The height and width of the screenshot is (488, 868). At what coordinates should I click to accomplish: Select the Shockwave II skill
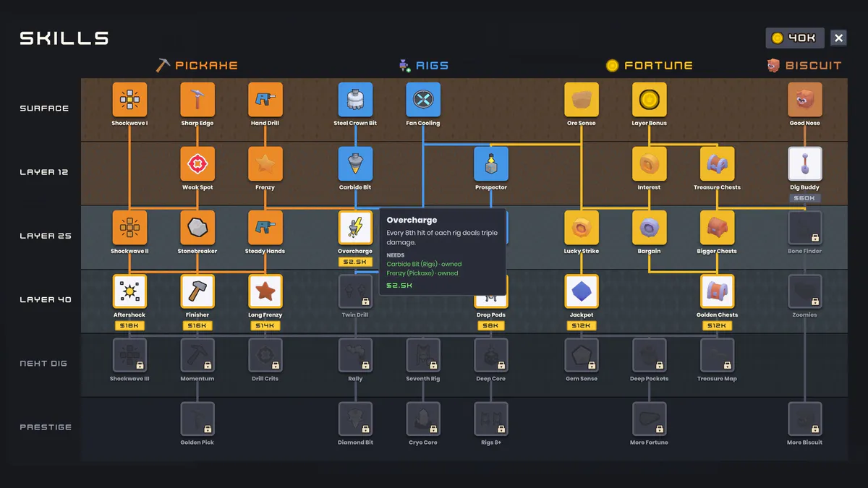pos(129,228)
